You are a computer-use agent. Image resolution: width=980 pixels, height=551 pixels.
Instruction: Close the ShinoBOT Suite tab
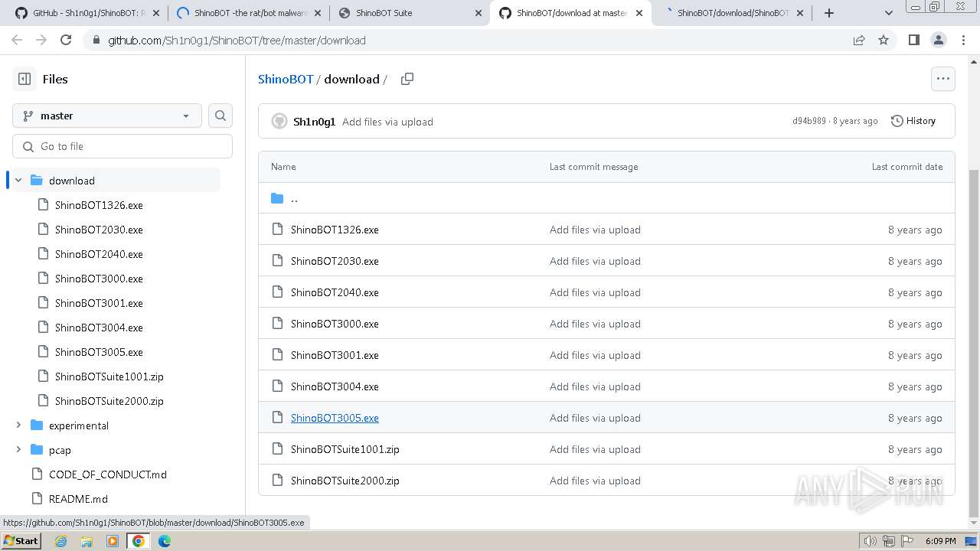click(x=479, y=13)
